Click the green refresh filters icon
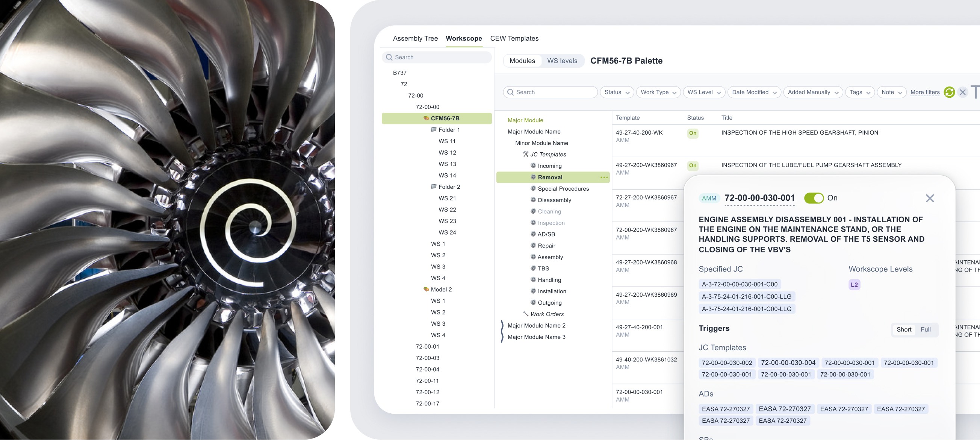Image resolution: width=980 pixels, height=440 pixels. pos(949,92)
